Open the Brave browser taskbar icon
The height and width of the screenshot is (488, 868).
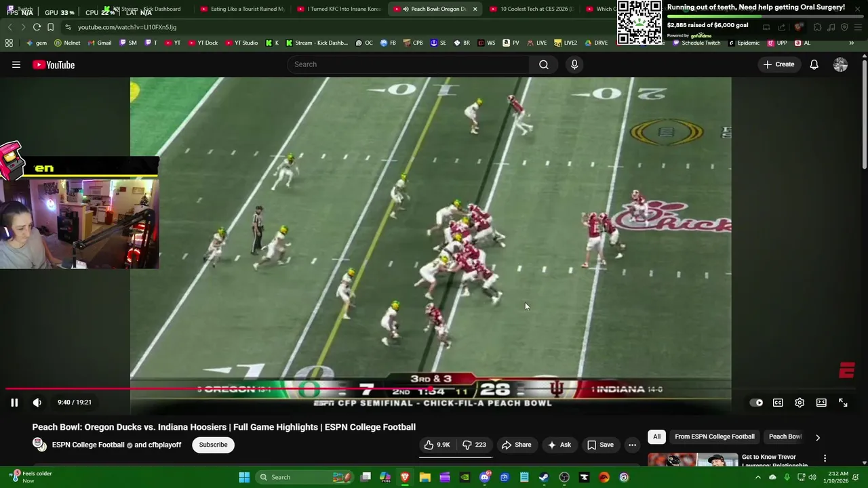pyautogui.click(x=405, y=477)
